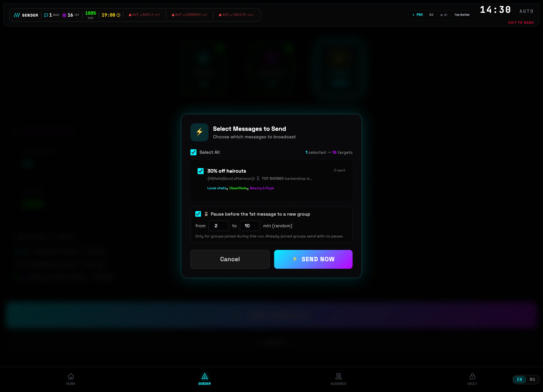
Task: Click the Cancel button
Action: coord(230,259)
